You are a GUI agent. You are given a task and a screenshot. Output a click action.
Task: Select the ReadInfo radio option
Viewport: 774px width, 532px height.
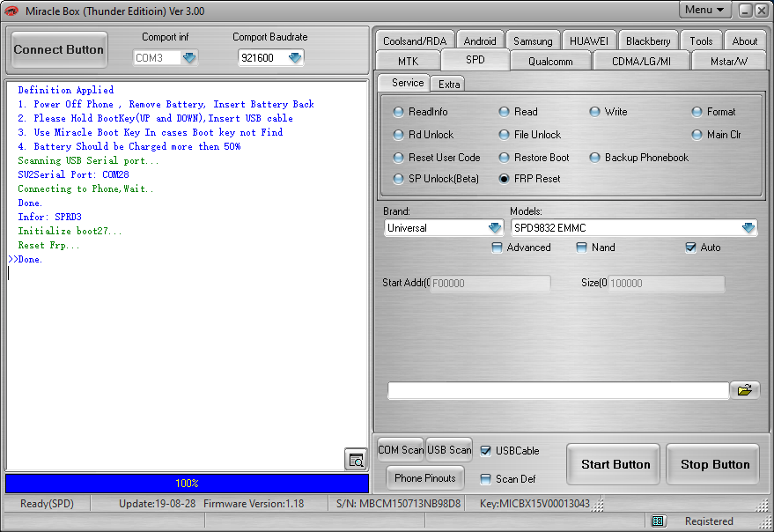[421, 112]
